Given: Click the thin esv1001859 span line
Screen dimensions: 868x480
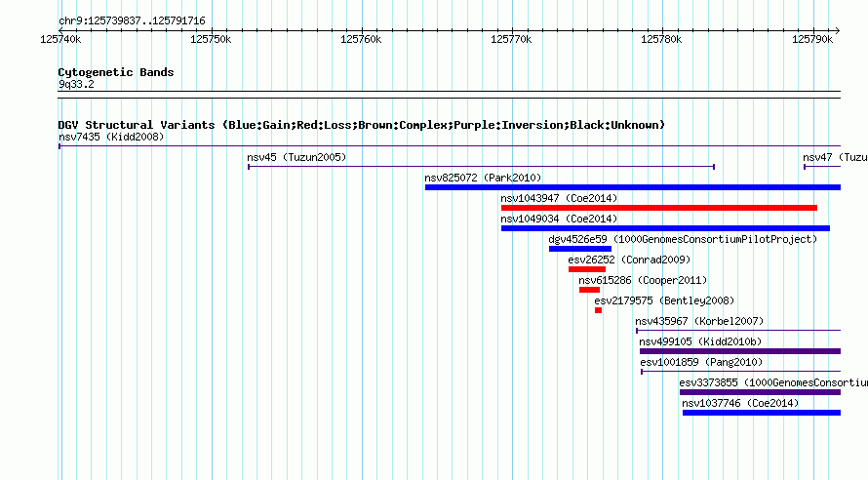Looking at the screenshot, I should click(x=740, y=372).
